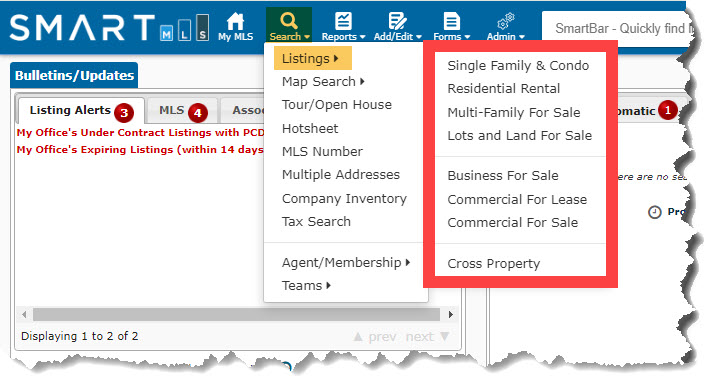Select Business For Sale
The height and width of the screenshot is (377, 704).
(x=503, y=175)
